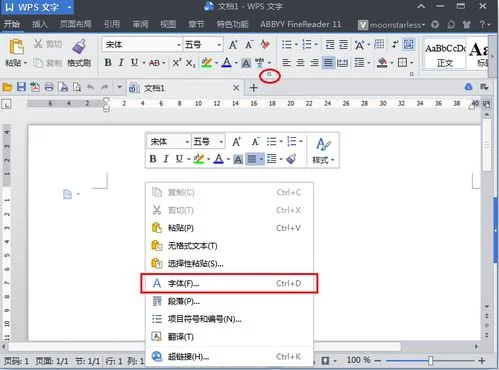This screenshot has height=370, width=499.
Task: Close the 文档1 document tab
Action: pyautogui.click(x=236, y=88)
